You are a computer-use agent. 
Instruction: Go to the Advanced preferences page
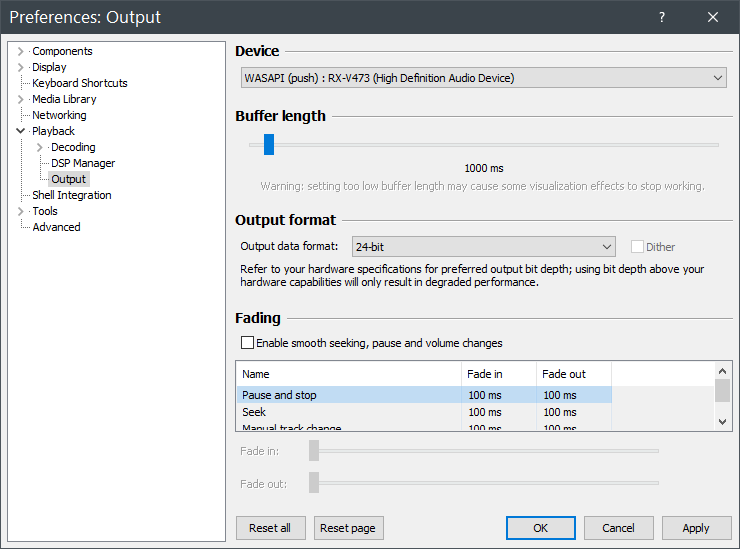tap(56, 227)
